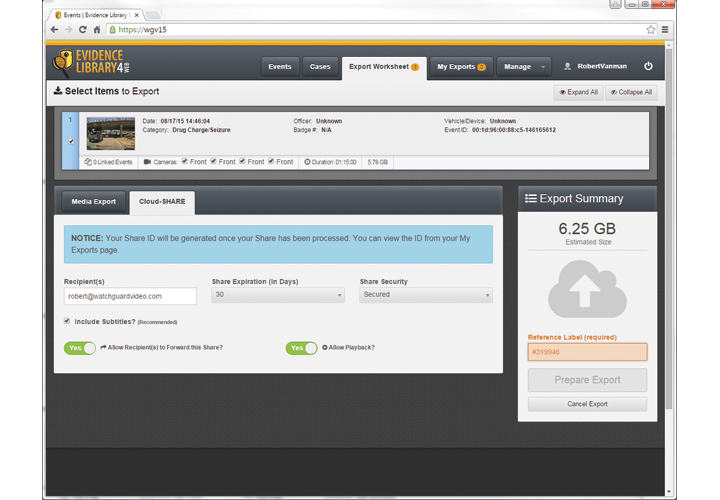
Task: Open the My Exports page
Action: tap(461, 67)
